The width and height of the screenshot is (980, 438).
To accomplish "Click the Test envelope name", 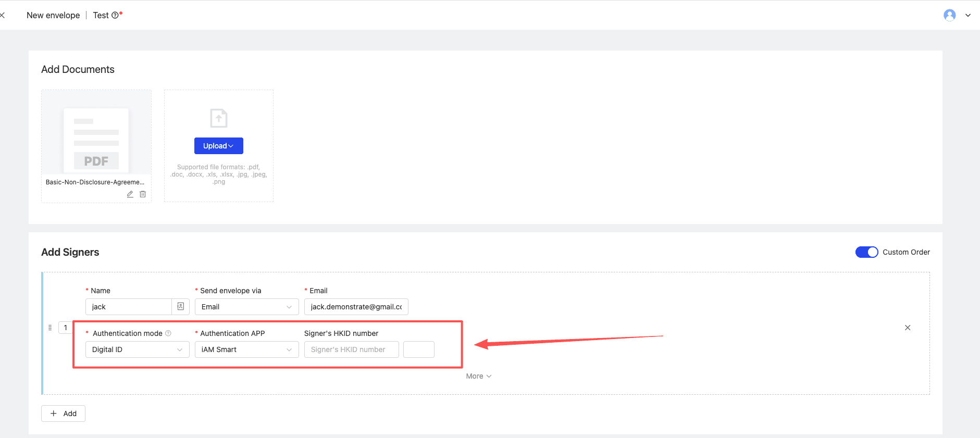I will 101,16.
